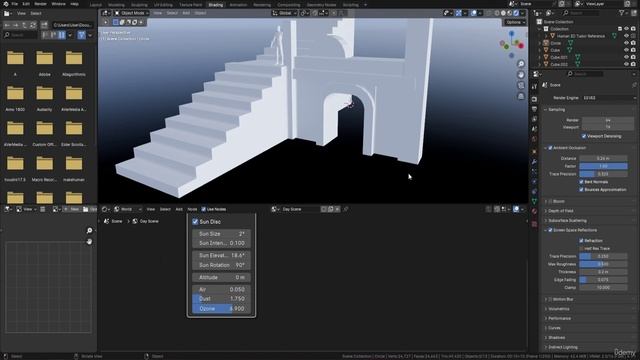Viewport: 640px width, 360px height.
Task: Open the Global transform orientation dropdown
Action: click(285, 13)
